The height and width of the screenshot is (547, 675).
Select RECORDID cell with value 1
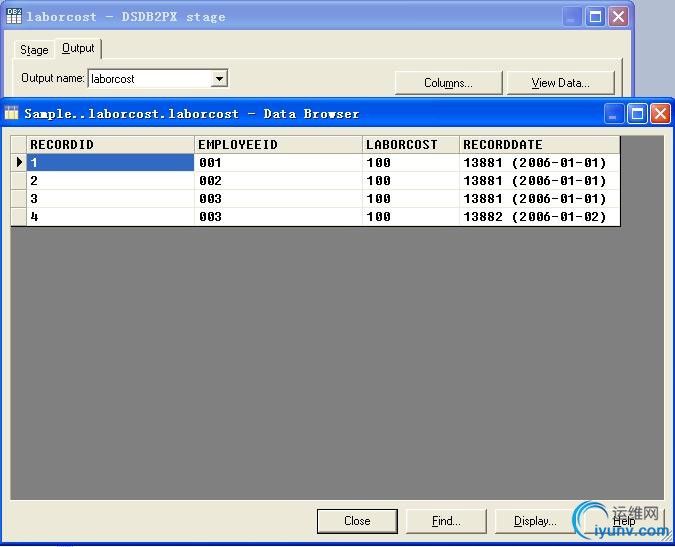coord(110,162)
